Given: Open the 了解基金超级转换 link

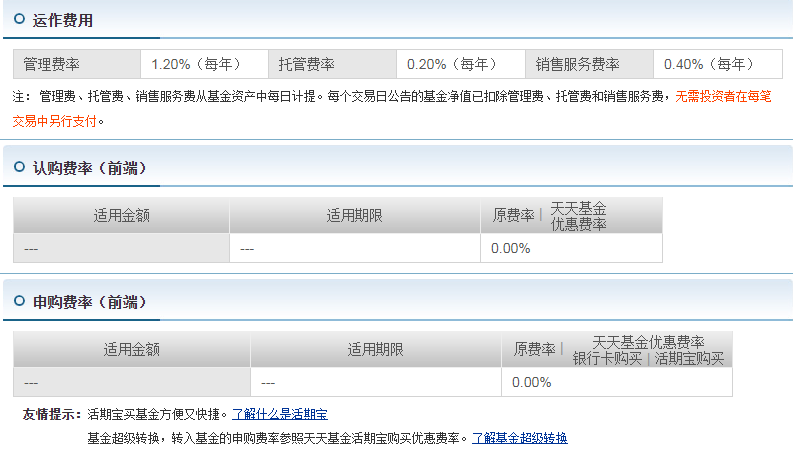Looking at the screenshot, I should pos(519,438).
